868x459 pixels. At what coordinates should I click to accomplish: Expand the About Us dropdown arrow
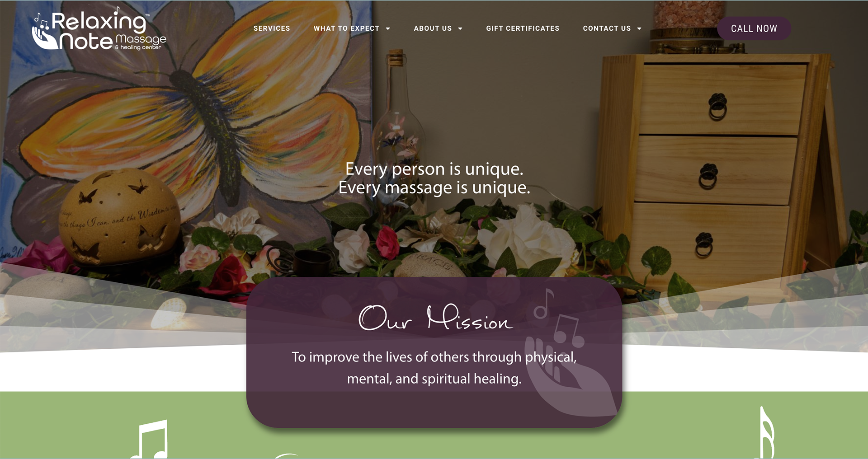pyautogui.click(x=460, y=28)
